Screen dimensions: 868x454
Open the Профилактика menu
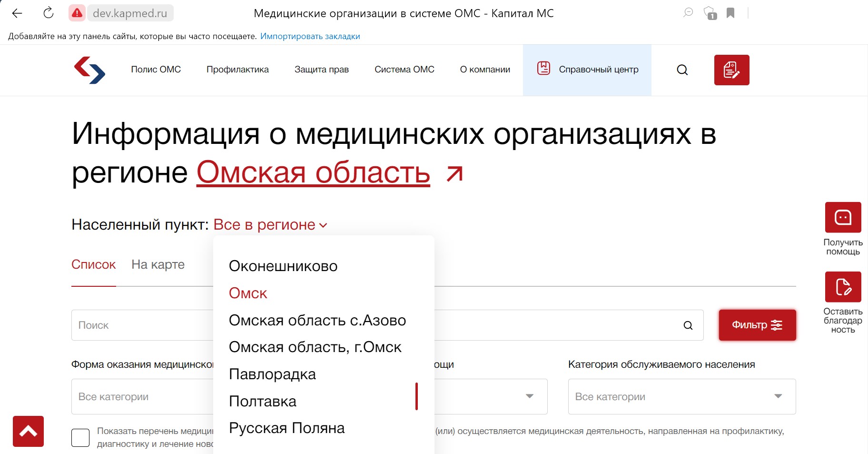[237, 70]
